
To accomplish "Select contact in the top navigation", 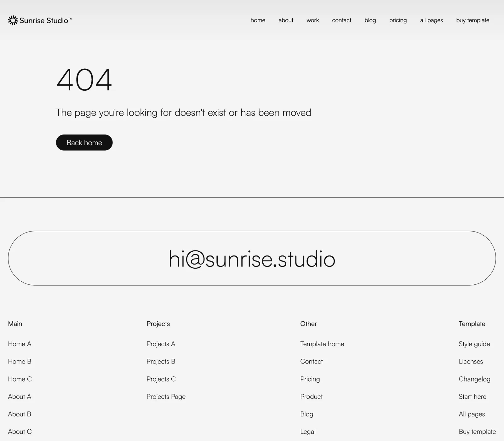I will coord(341,20).
